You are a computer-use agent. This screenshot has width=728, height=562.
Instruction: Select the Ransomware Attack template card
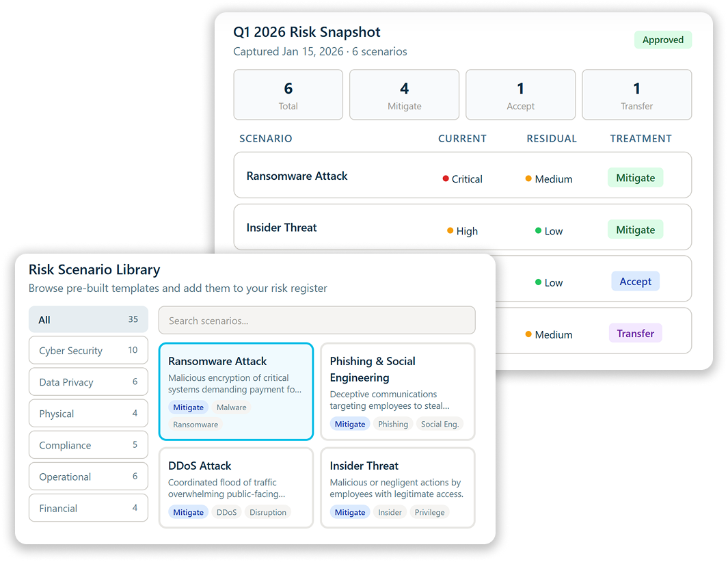[x=236, y=391]
